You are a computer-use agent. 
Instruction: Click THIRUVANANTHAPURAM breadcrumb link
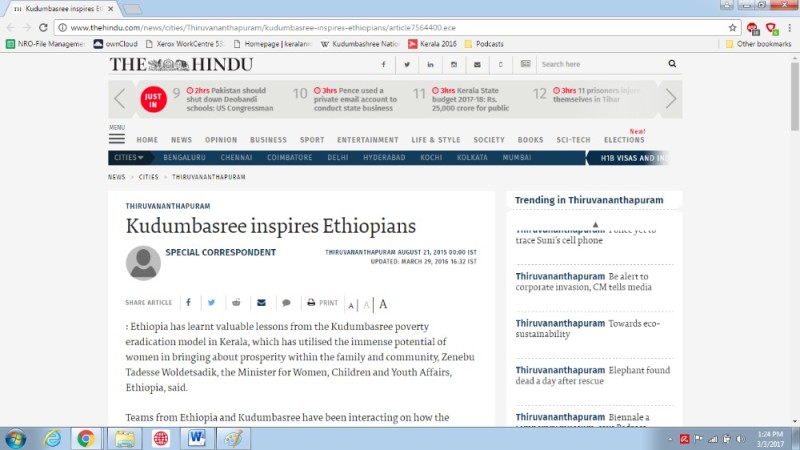pos(209,177)
